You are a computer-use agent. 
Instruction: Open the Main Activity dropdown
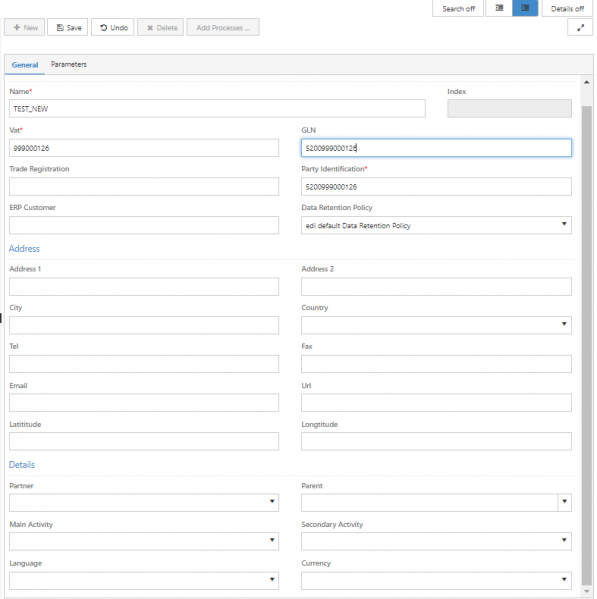(144, 541)
